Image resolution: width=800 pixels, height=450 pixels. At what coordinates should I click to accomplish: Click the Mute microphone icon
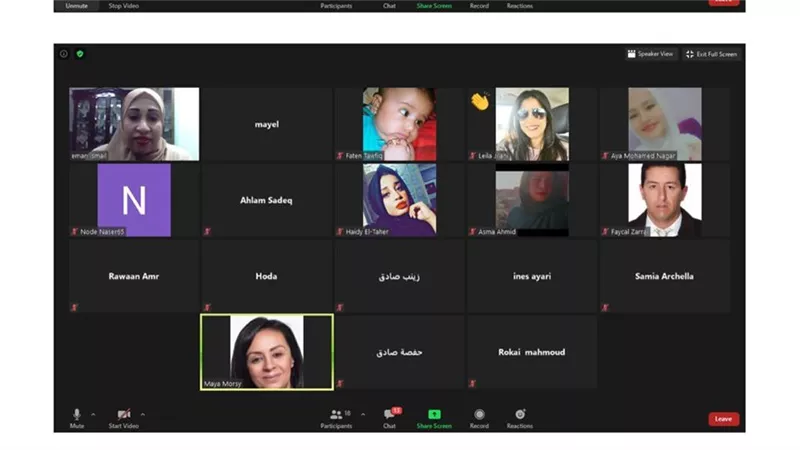click(77, 414)
